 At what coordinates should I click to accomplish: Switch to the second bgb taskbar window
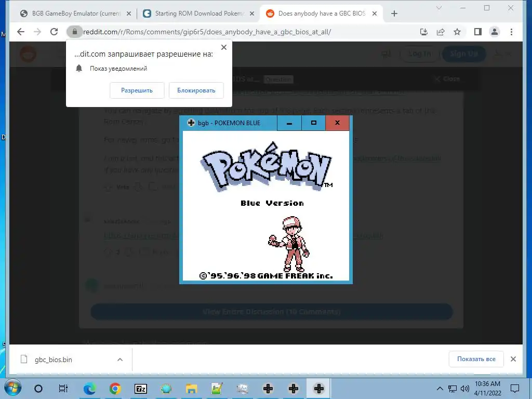click(x=294, y=389)
